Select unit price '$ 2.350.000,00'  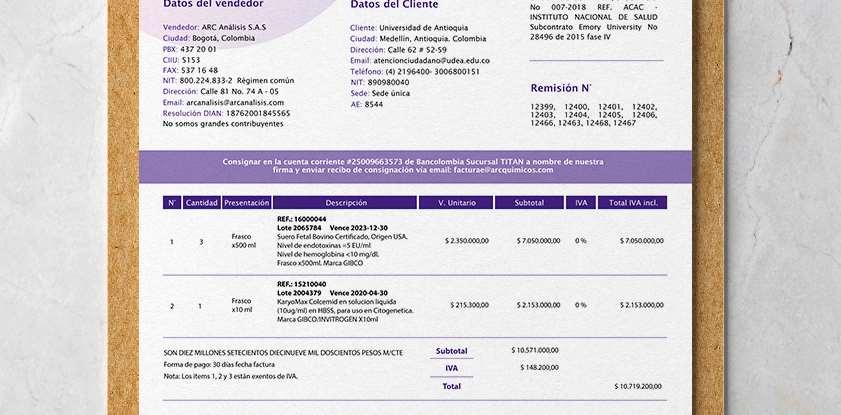467,241
